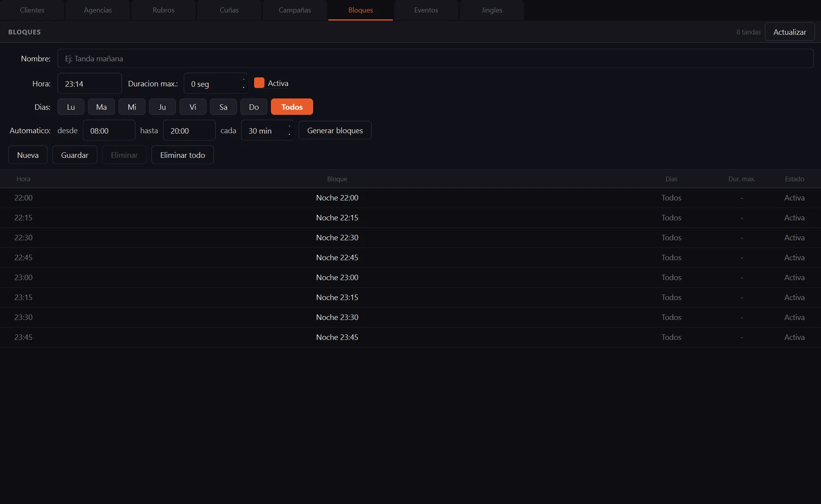Increase the cada interval with up arrow
The height and width of the screenshot is (504, 821).
tap(289, 126)
